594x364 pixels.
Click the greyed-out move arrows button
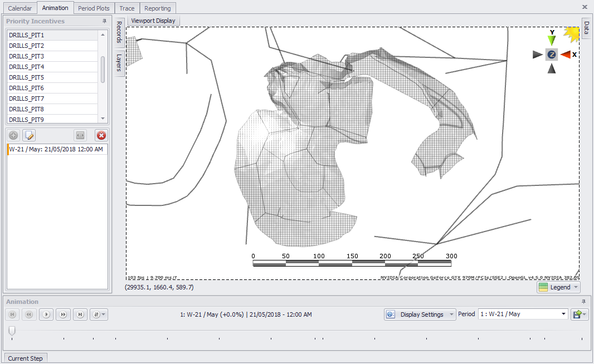tap(80, 135)
